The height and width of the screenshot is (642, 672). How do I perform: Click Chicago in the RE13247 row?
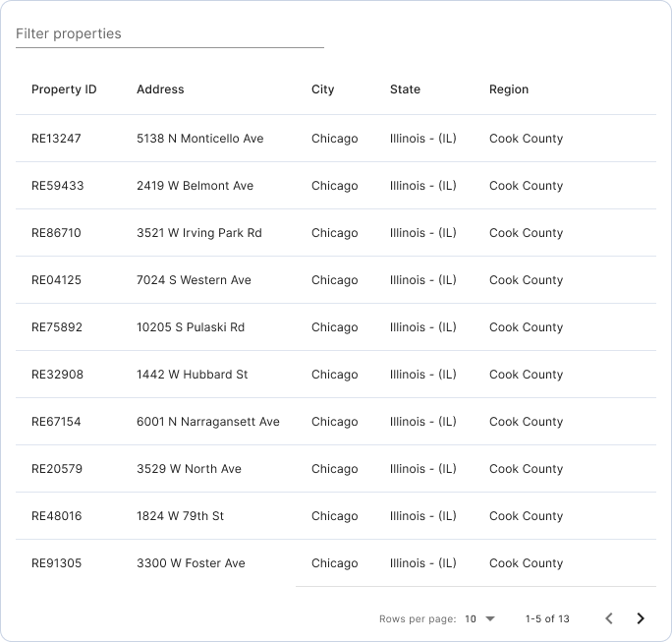(x=335, y=139)
